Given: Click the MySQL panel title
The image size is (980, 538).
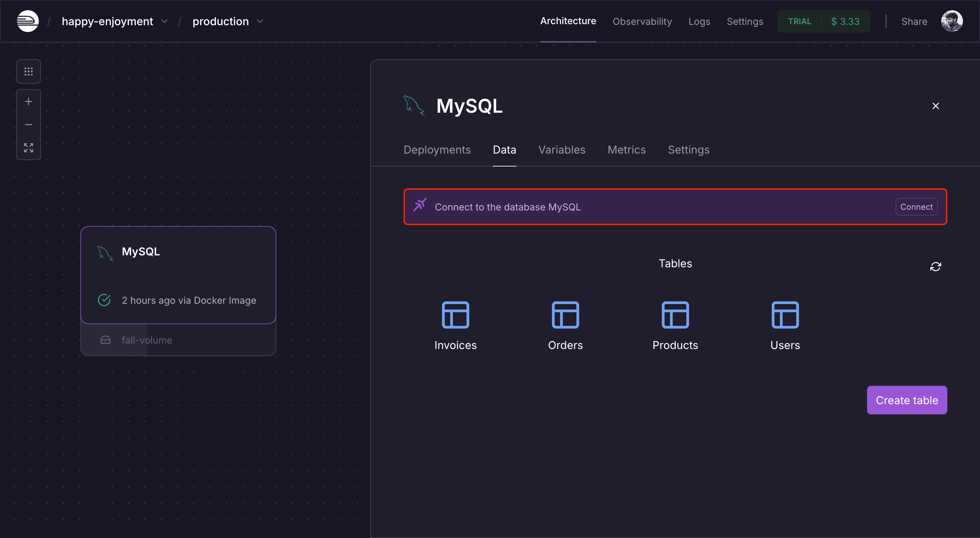Looking at the screenshot, I should tap(469, 106).
